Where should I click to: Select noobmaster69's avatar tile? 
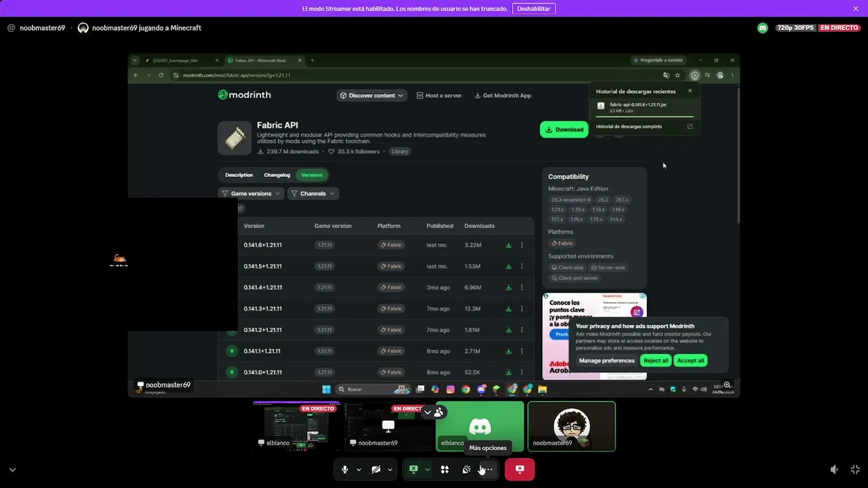pyautogui.click(x=572, y=426)
